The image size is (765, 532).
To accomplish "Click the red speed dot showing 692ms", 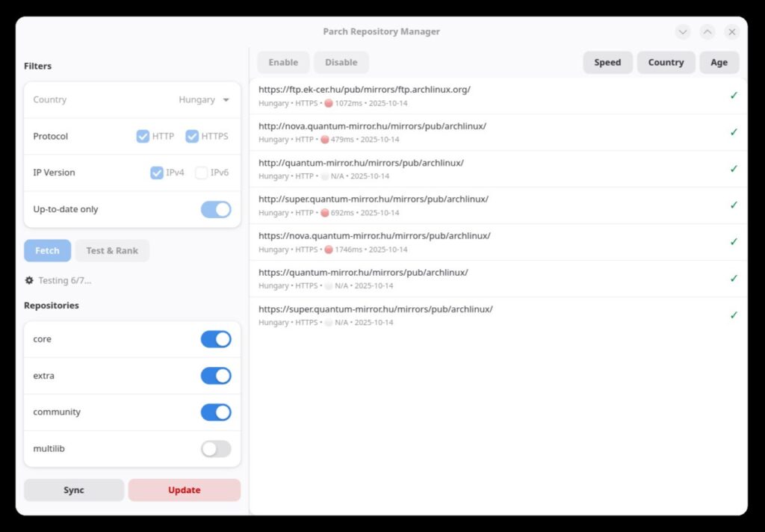I will click(x=325, y=213).
